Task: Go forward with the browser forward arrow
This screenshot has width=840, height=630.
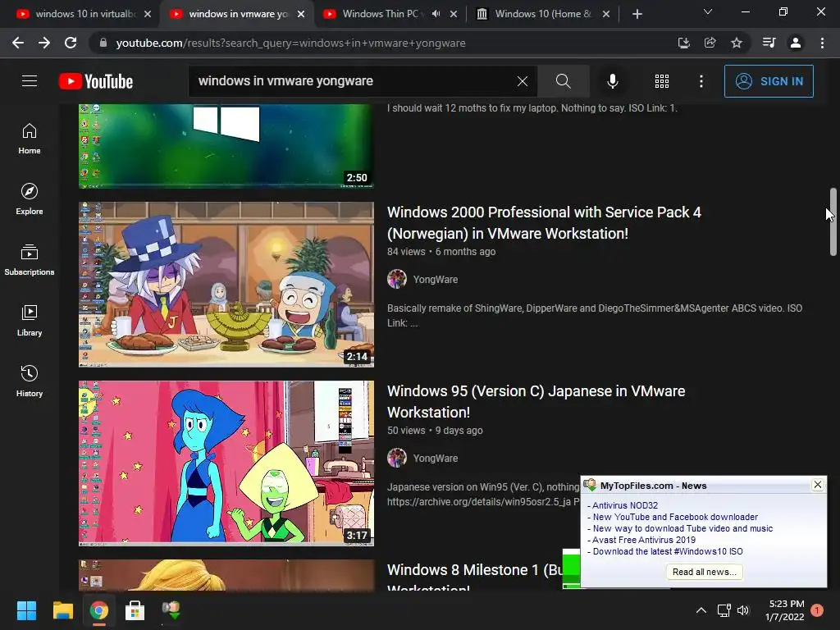Action: (x=44, y=43)
